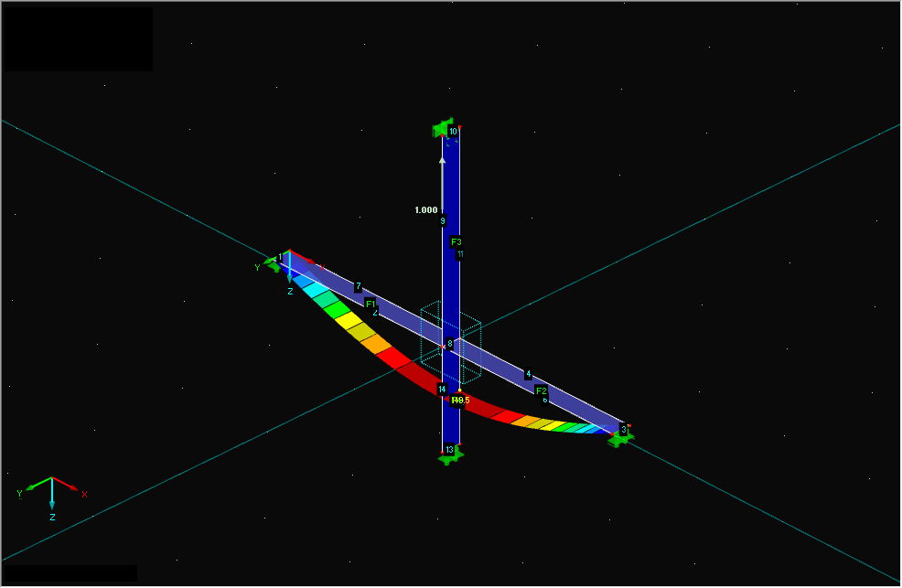Select surface label F2

coord(542,390)
